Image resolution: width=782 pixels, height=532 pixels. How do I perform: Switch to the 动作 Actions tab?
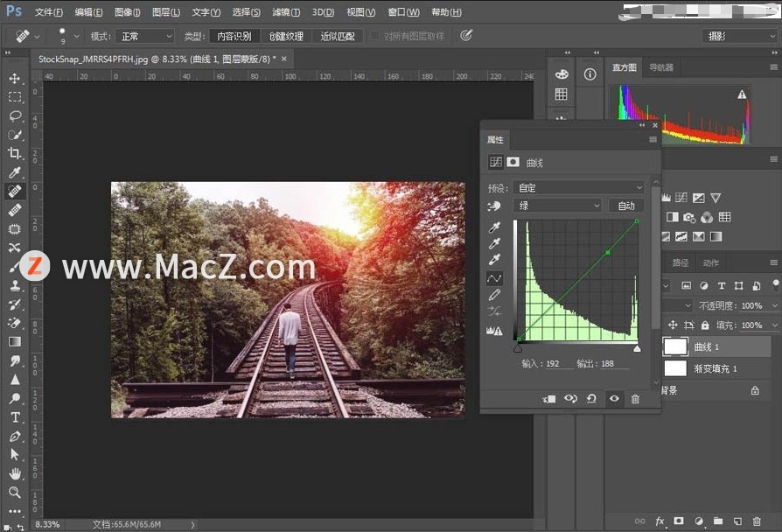pyautogui.click(x=710, y=262)
